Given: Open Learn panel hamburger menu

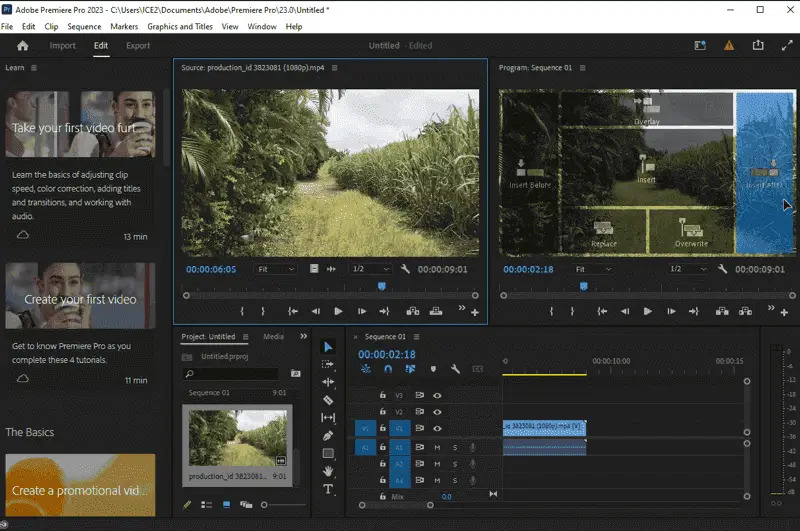Looking at the screenshot, I should (34, 67).
